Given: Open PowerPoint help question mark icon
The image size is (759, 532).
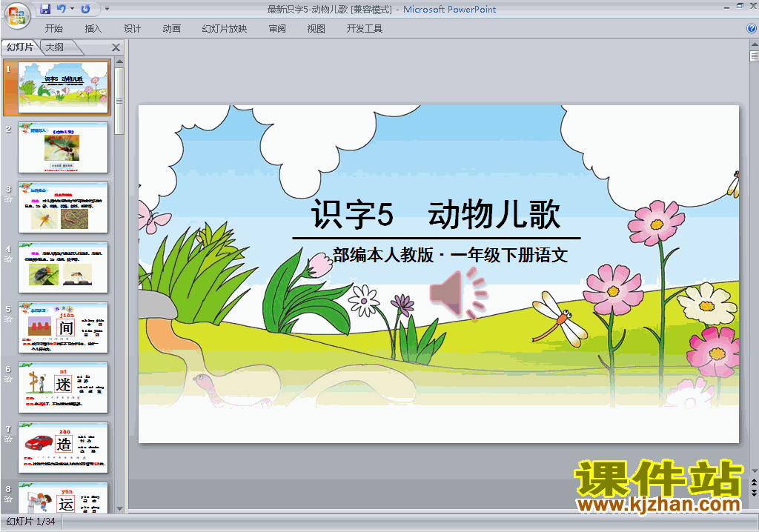Looking at the screenshot, I should pos(752,28).
